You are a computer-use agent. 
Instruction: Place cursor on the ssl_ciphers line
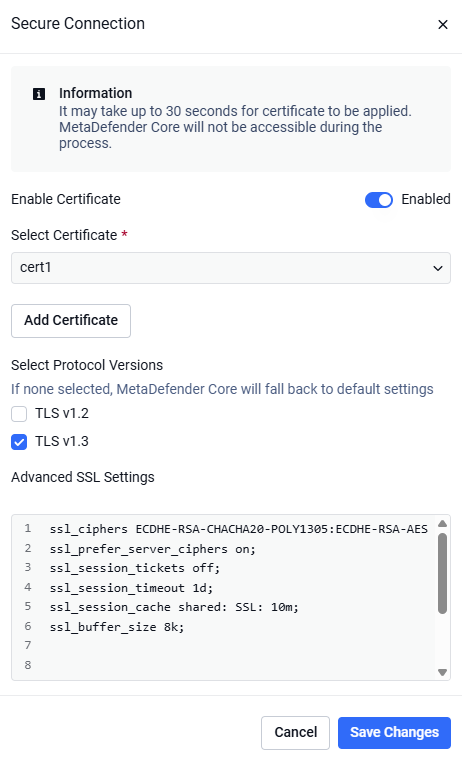tap(238, 529)
